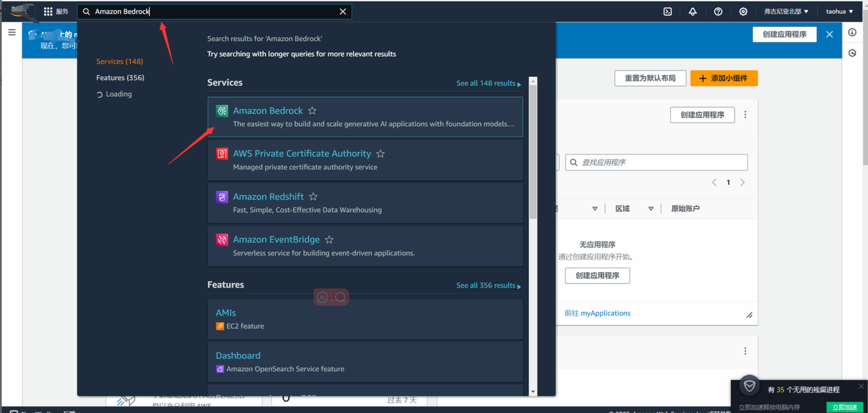
Task: Click the widget resize handle icon
Action: pos(749,315)
